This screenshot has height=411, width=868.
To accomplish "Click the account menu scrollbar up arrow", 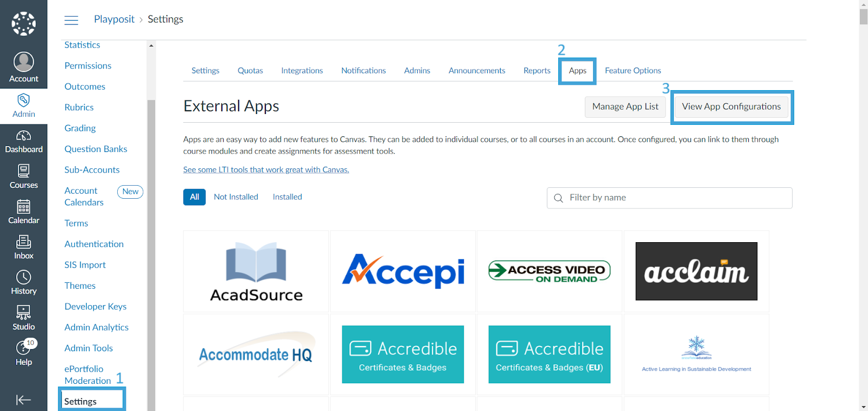I will click(x=151, y=46).
